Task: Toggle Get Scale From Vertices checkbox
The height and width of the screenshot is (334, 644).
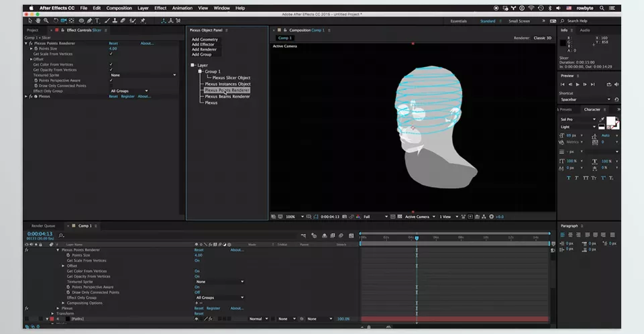Action: [x=111, y=54]
